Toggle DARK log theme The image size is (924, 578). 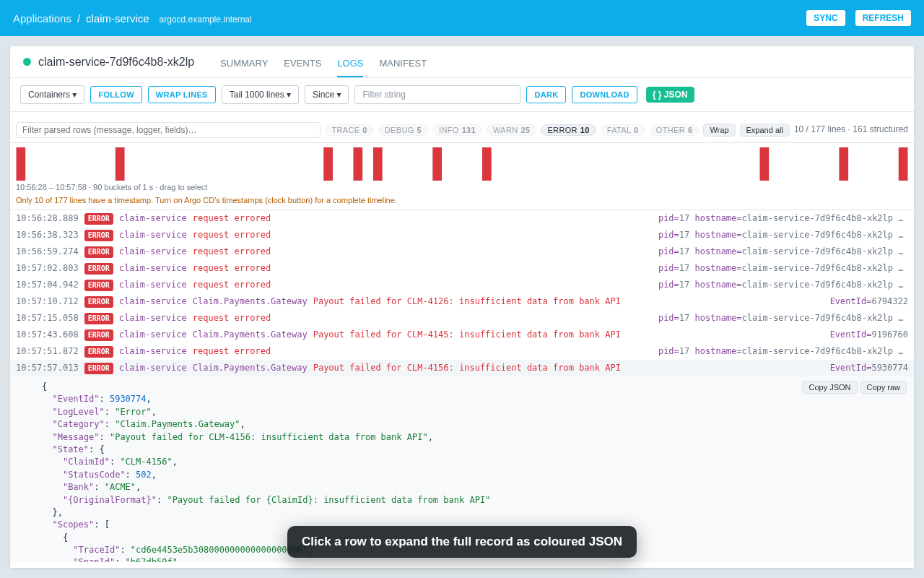pos(546,95)
